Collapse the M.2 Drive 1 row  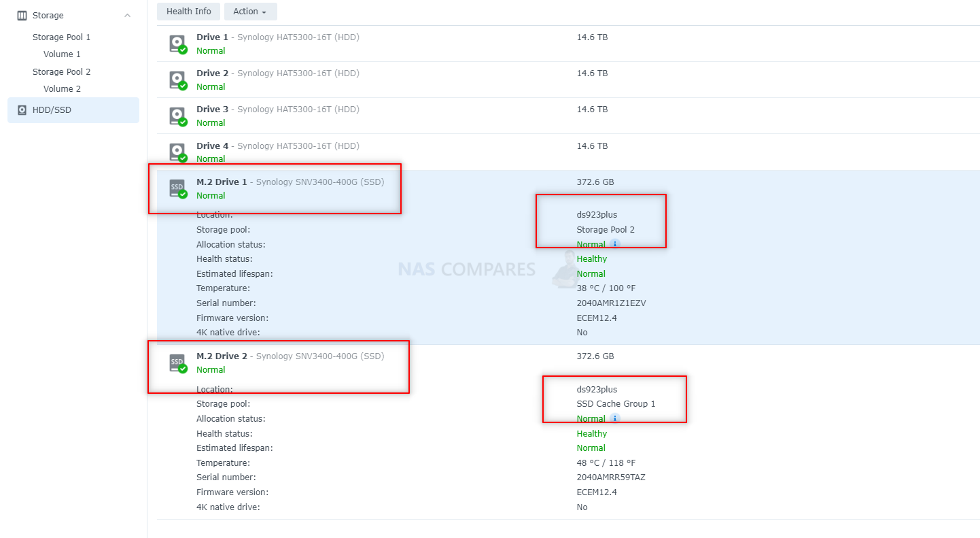coord(568,189)
